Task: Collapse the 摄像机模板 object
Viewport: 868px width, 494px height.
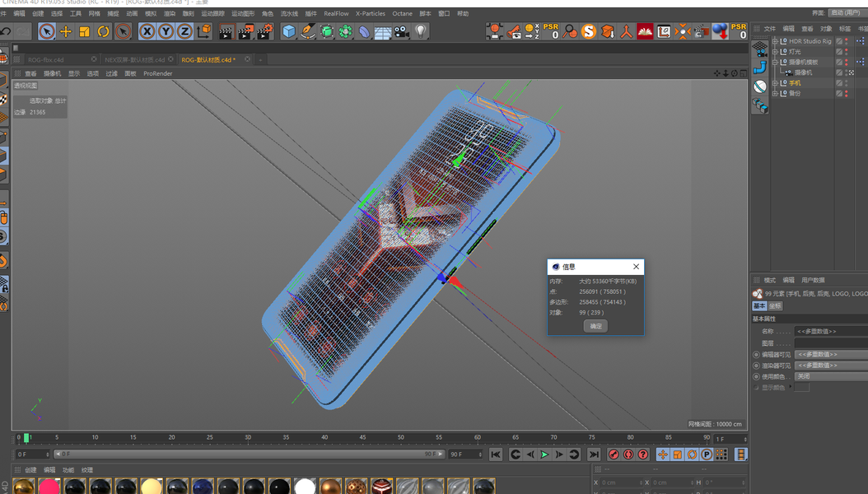Action: pos(775,62)
